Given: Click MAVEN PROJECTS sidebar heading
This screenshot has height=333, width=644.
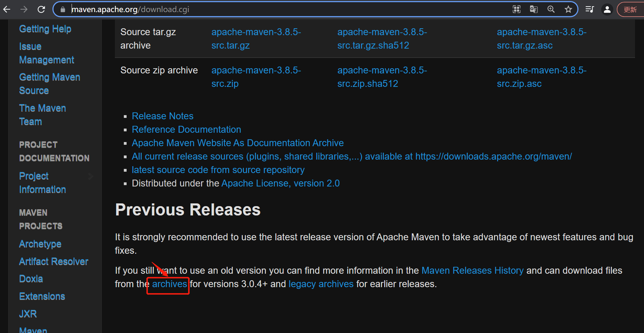Looking at the screenshot, I should [x=41, y=219].
